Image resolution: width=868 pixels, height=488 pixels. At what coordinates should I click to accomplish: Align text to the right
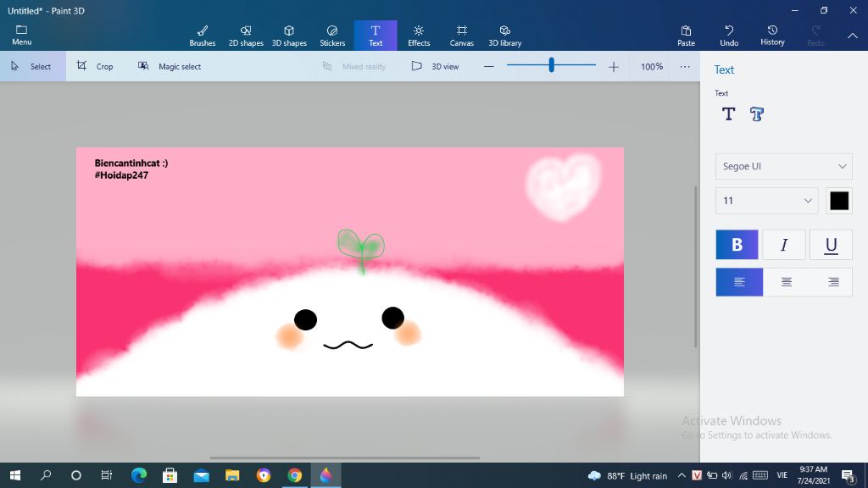(832, 282)
